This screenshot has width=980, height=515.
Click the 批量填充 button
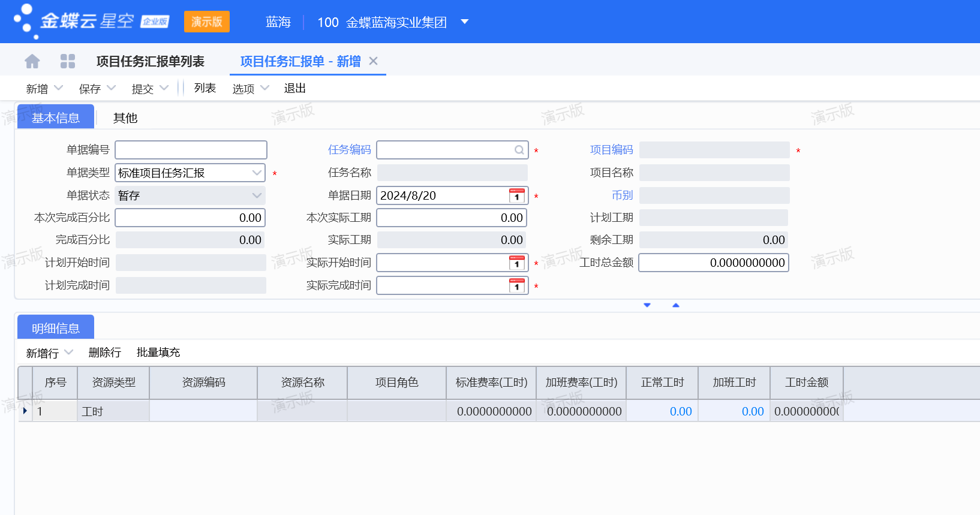point(158,353)
